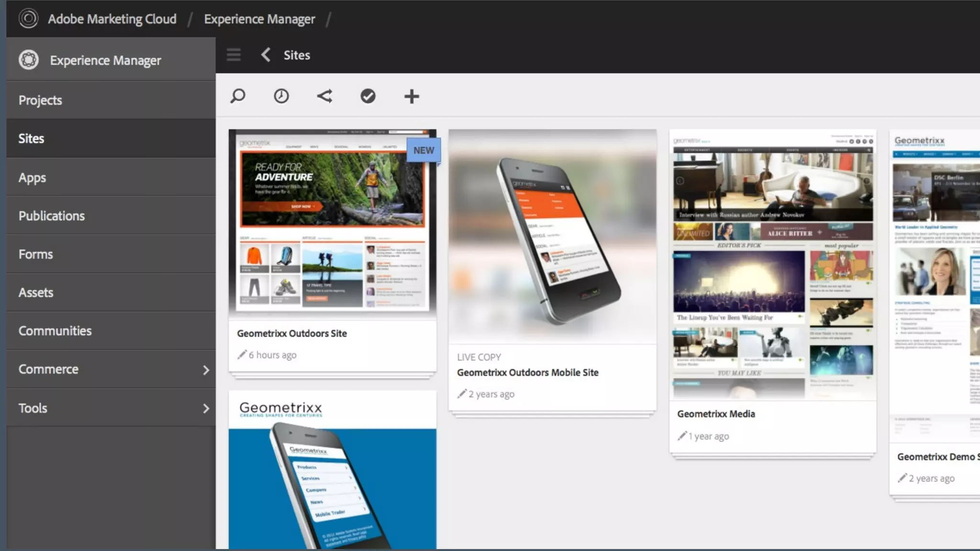980x551 pixels.
Task: Select Assets in side navigation
Action: (x=36, y=292)
